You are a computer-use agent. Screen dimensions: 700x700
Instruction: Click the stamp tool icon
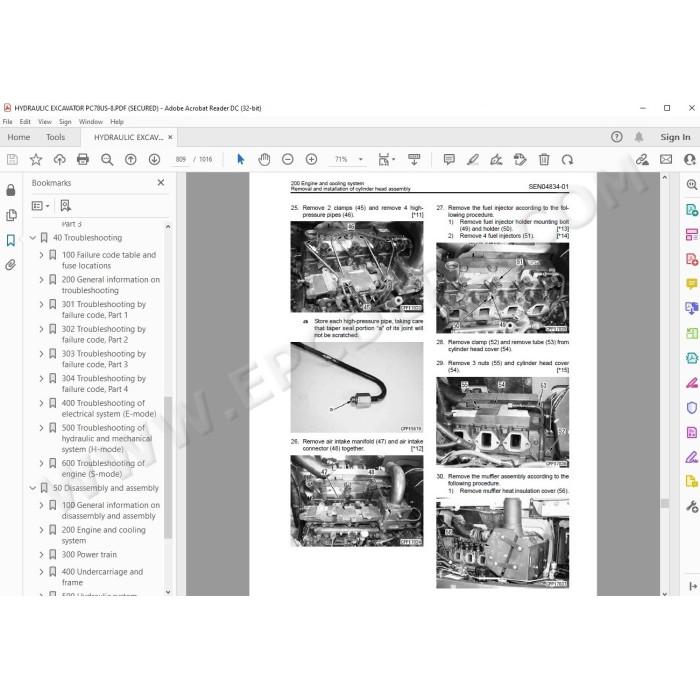pos(520,159)
